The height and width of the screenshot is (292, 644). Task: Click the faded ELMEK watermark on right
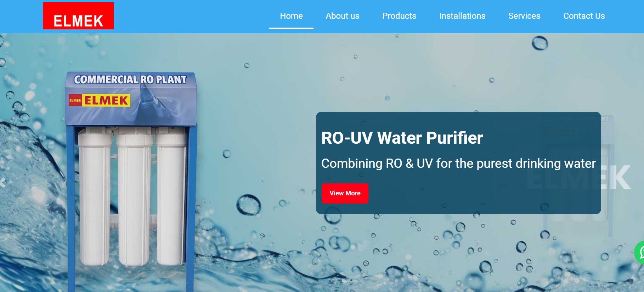579,177
